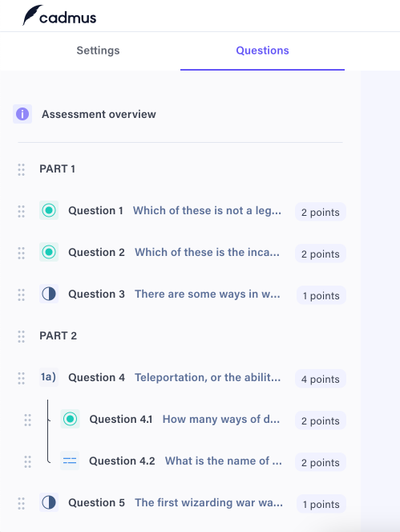Image resolution: width=400 pixels, height=532 pixels.
Task: Click the multiple choice icon for Question 4.1
Action: (71, 419)
